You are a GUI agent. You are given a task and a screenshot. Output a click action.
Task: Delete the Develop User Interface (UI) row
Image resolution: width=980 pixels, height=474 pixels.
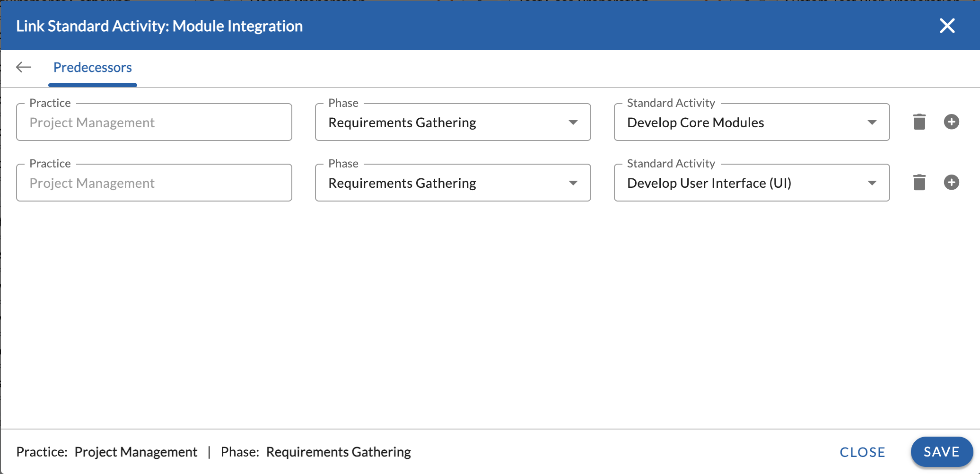click(919, 183)
